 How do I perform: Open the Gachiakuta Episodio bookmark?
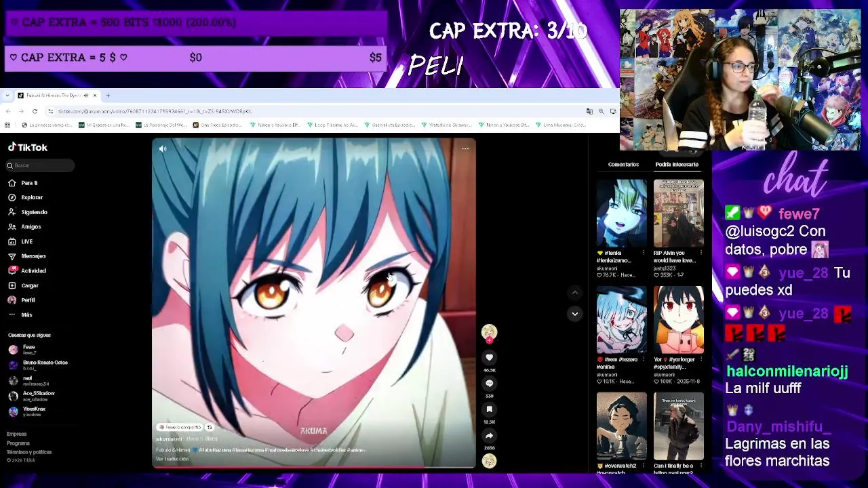click(x=391, y=125)
